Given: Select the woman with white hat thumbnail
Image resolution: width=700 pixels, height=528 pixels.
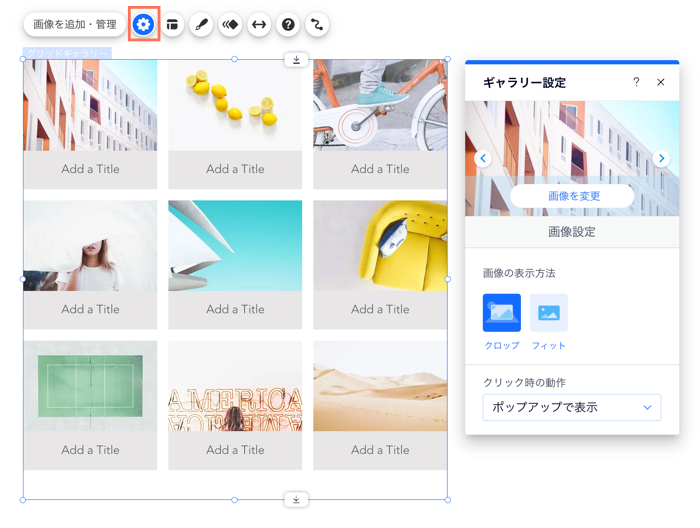Looking at the screenshot, I should coord(90,245).
